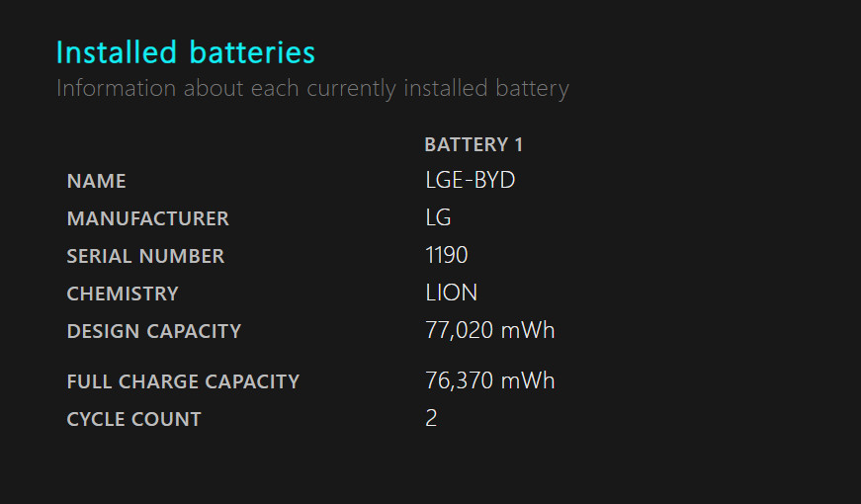Click the word batteries in the heading
Viewport: 861px width, 504px height.
point(252,52)
